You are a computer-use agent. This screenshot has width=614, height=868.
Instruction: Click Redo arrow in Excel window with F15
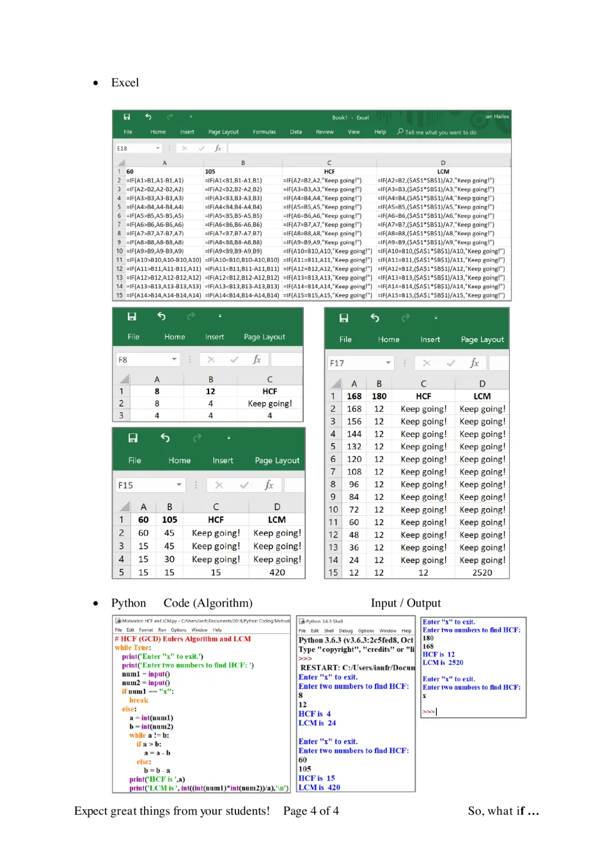(x=197, y=438)
